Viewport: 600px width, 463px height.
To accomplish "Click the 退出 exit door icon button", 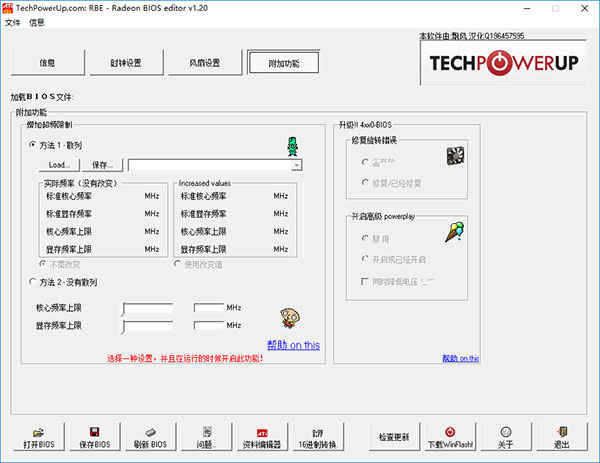I will click(562, 437).
